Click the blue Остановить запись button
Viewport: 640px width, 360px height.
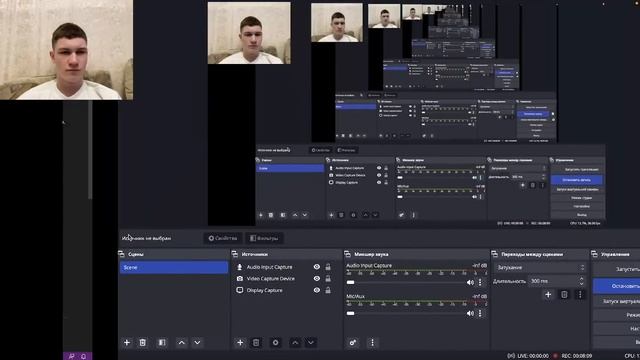click(616, 286)
